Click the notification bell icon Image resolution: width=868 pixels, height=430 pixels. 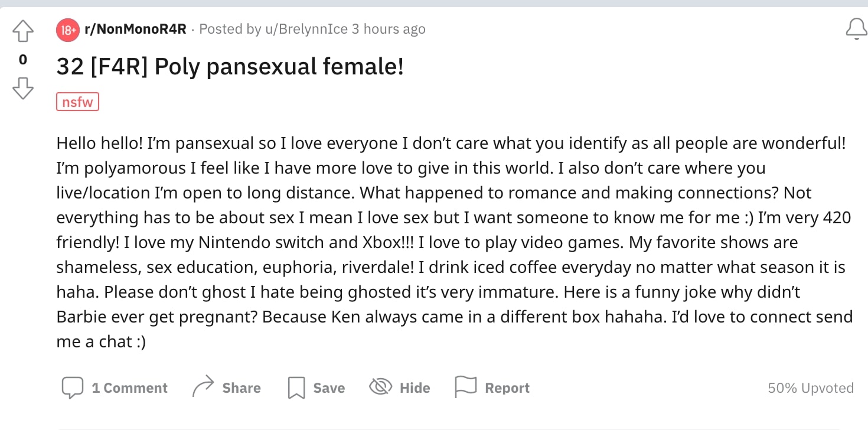point(856,29)
